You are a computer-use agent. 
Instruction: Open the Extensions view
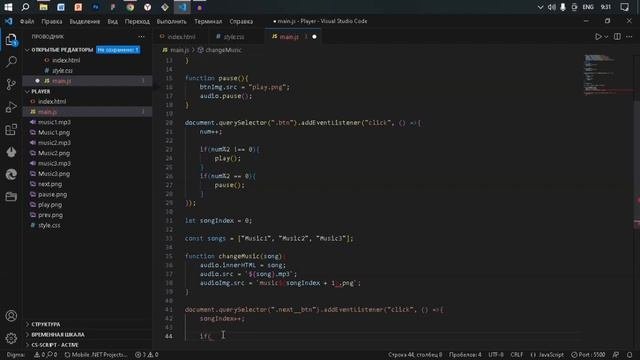pos(11,129)
